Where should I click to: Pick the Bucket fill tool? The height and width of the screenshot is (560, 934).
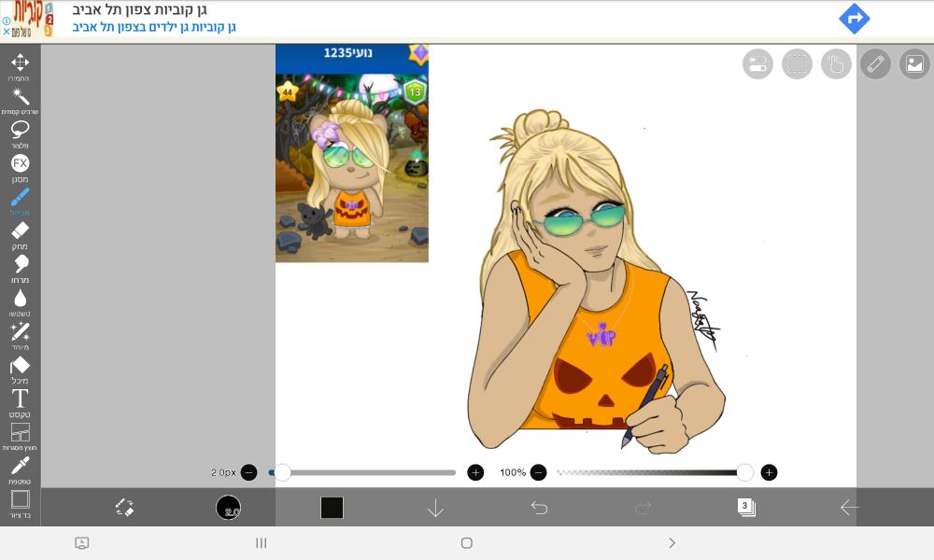click(x=20, y=365)
